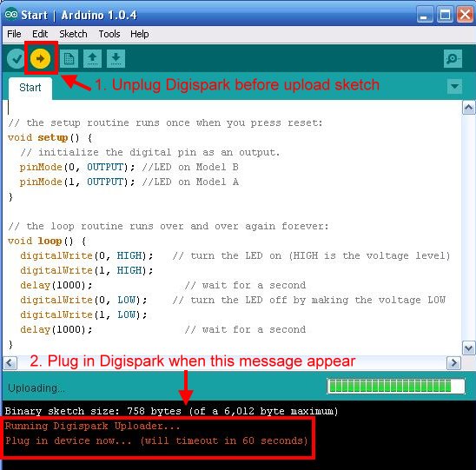Click 'initialize the digital pin' comment
This screenshot has height=470, width=476.
click(x=150, y=152)
